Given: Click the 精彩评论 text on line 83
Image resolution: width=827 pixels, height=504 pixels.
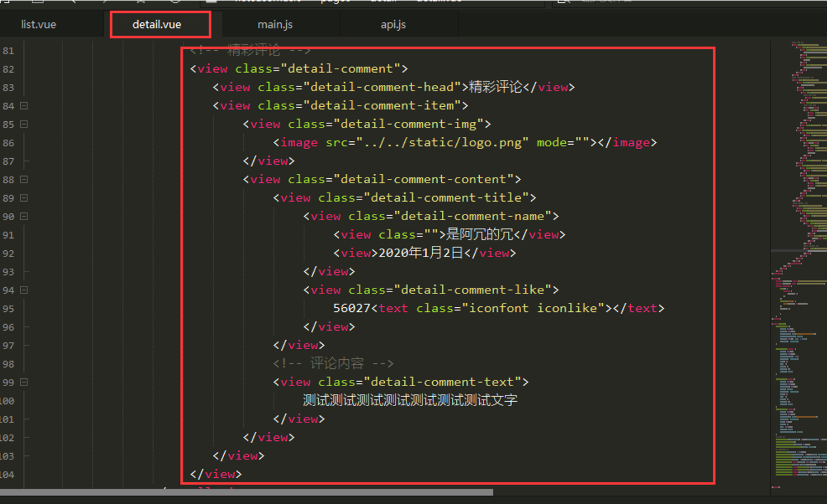Looking at the screenshot, I should 495,87.
